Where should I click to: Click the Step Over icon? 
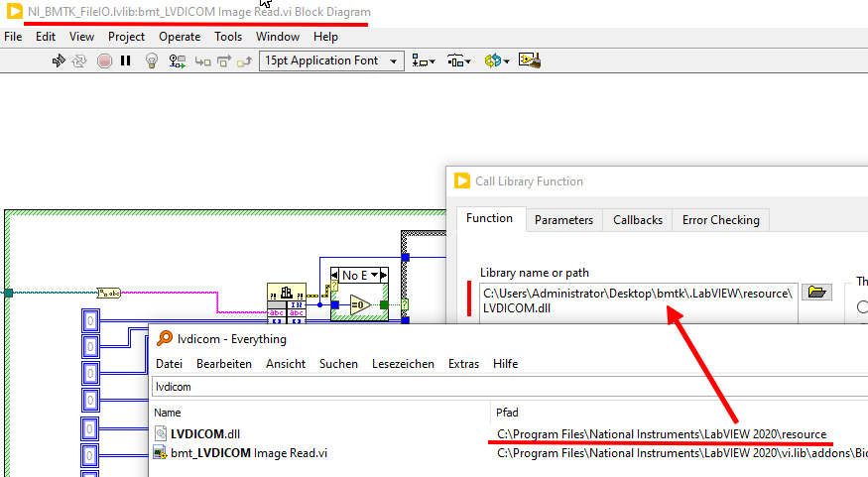(x=223, y=61)
